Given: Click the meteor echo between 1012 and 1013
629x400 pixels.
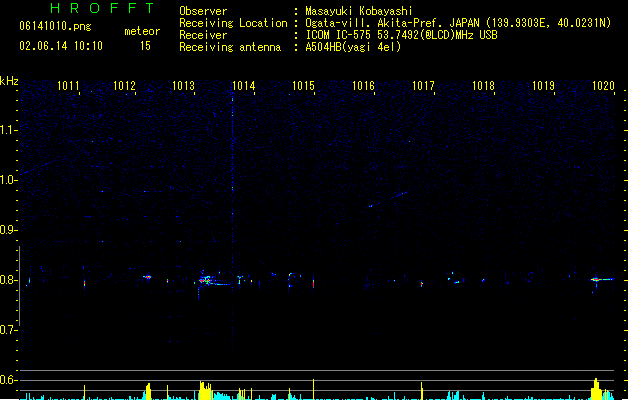Looking at the screenshot, I should coord(148,277).
